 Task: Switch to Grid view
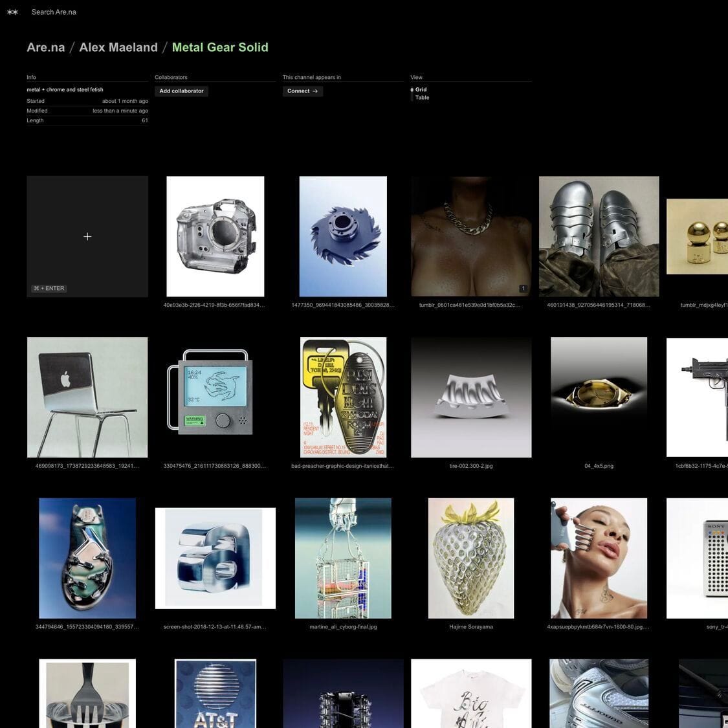(421, 89)
